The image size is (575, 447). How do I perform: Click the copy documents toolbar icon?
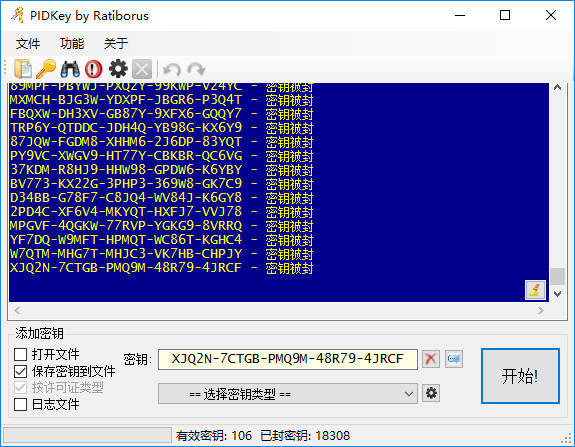[x=23, y=69]
